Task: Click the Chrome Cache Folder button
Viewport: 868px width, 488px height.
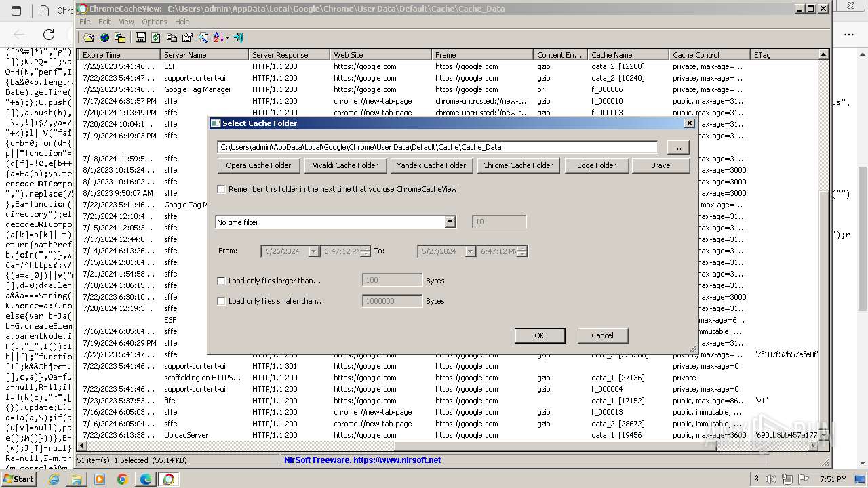Action: pos(518,165)
